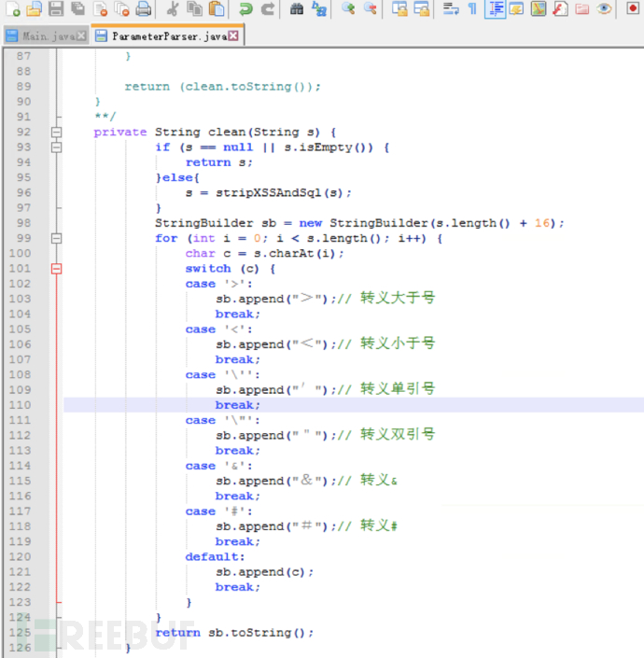
Task: Collapse the code fold at line 92
Action: click(x=56, y=133)
